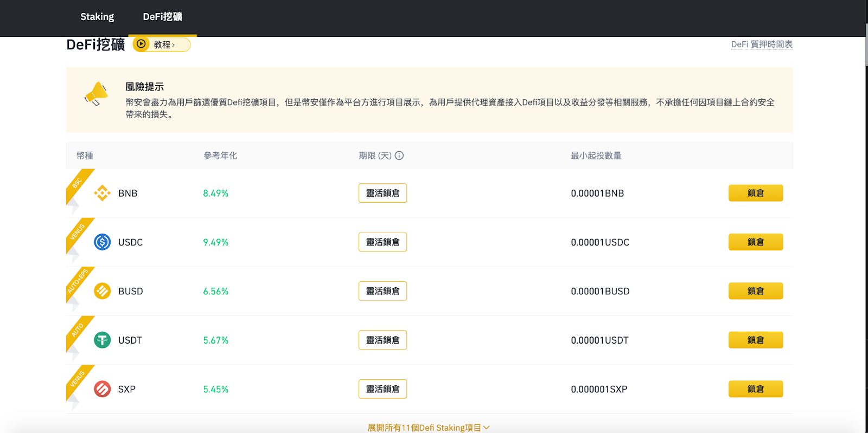The height and width of the screenshot is (433, 868).
Task: Click the BNB coin icon
Action: pos(102,193)
